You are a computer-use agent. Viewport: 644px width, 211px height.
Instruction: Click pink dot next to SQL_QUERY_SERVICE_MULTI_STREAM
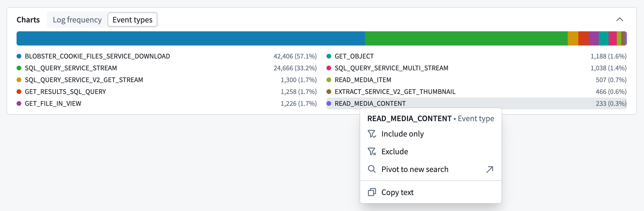tap(329, 68)
